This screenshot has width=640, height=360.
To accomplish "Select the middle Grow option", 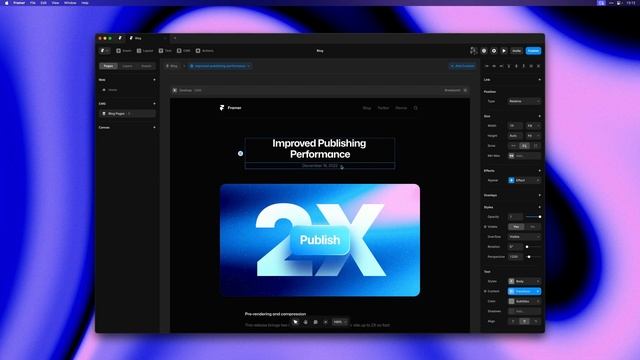I will pos(524,146).
